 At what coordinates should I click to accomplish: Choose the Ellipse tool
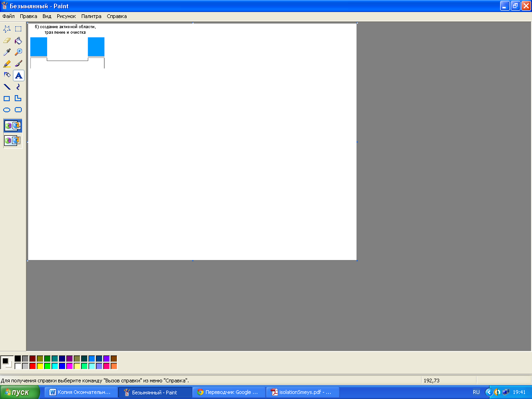7,110
